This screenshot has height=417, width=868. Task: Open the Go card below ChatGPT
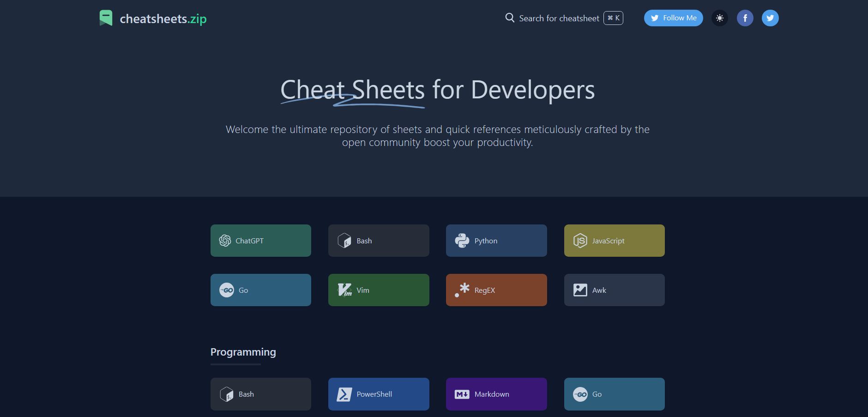click(x=261, y=290)
